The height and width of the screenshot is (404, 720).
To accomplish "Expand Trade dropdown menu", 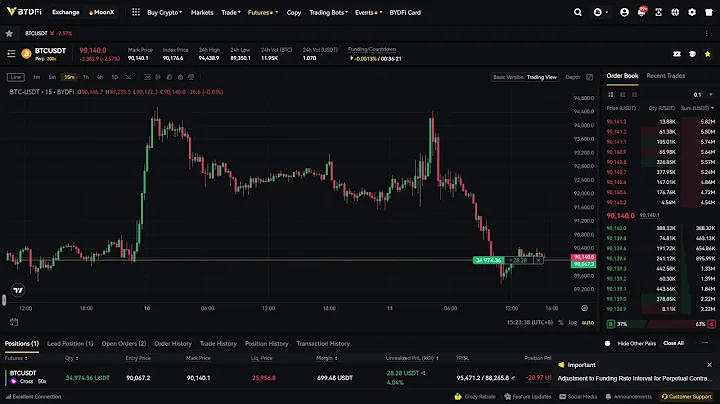I will click(x=231, y=12).
